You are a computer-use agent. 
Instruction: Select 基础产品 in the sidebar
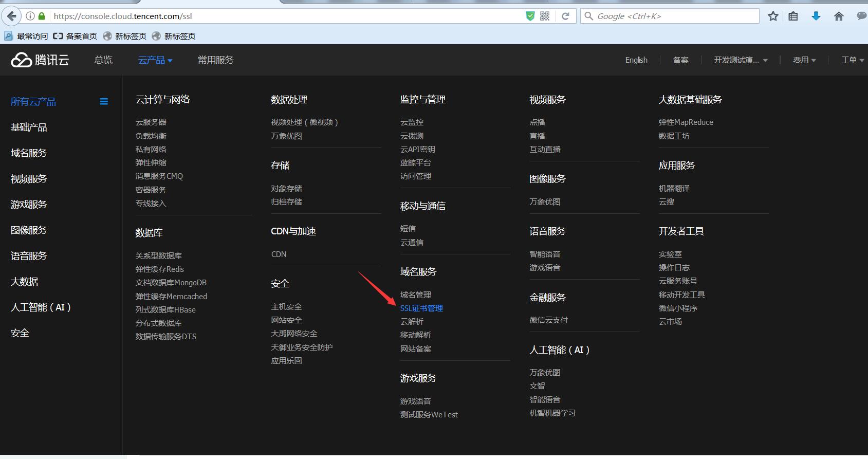coord(29,127)
